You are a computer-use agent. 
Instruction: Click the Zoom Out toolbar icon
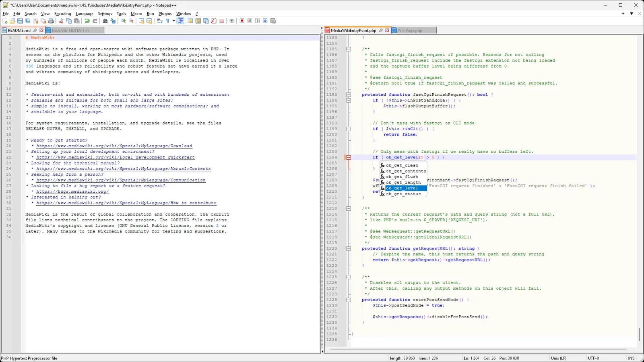click(131, 21)
